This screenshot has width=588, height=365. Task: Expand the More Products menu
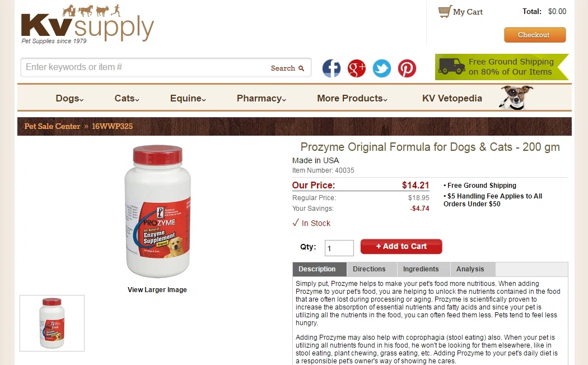pos(352,98)
